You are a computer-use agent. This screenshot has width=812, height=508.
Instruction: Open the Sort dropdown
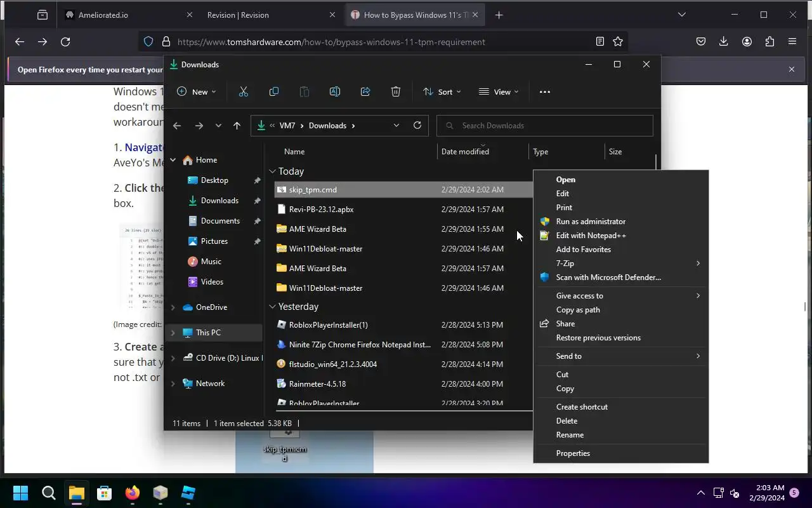442,91
